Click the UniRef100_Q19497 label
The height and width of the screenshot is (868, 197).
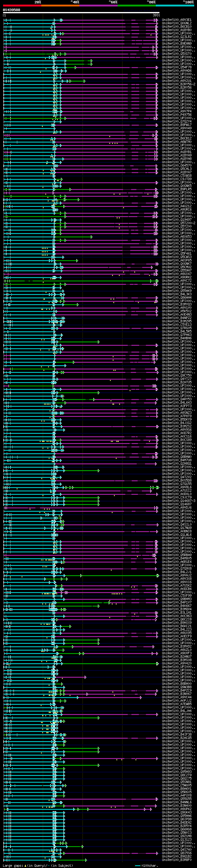176,220
